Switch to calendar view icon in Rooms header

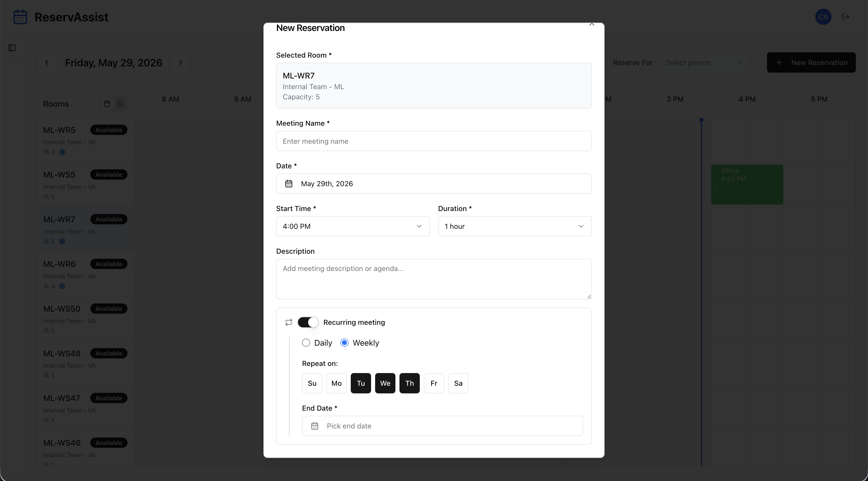point(107,104)
